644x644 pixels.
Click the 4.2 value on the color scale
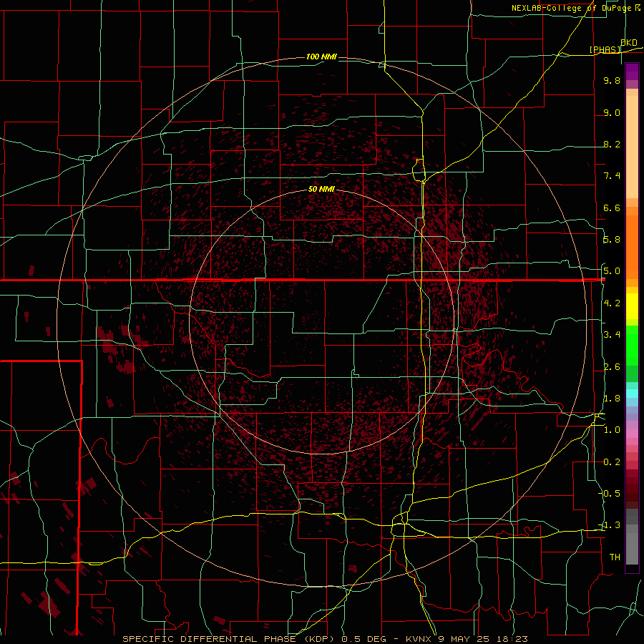pos(612,303)
